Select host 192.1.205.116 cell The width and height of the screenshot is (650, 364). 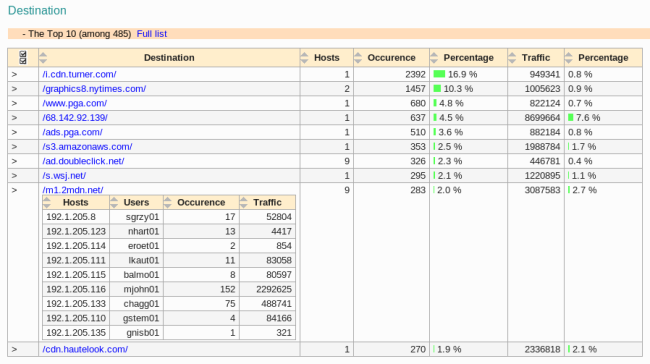pyautogui.click(x=76, y=289)
